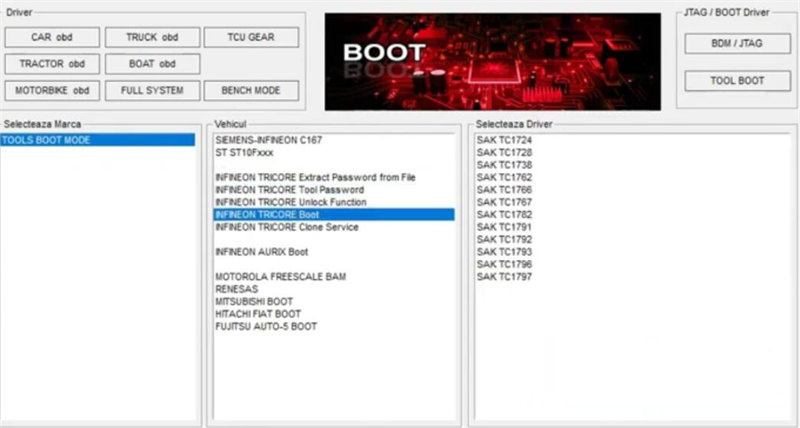Image resolution: width=800 pixels, height=428 pixels.
Task: Select SAK TC1724 driver
Action: [x=504, y=140]
